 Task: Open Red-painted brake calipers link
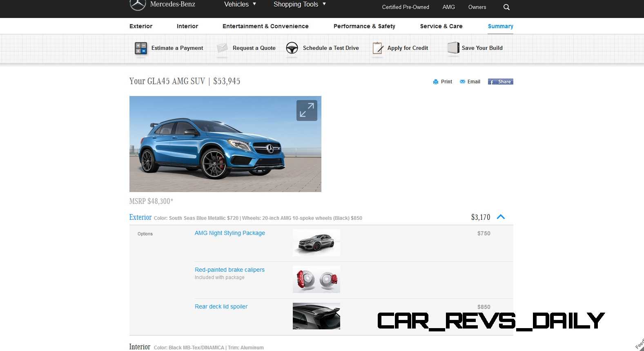point(230,270)
